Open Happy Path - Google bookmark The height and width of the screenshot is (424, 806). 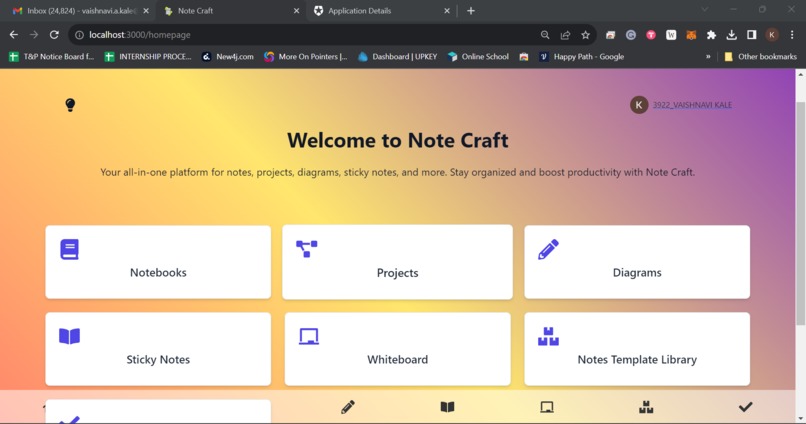coord(582,57)
